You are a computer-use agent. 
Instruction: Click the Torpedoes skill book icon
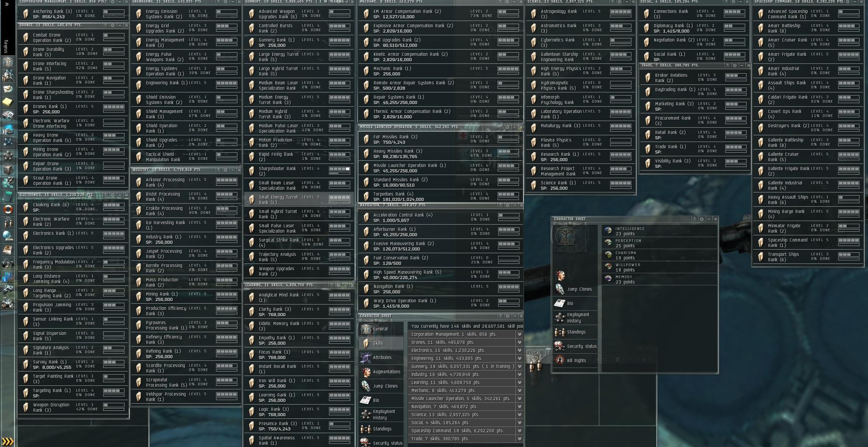(x=366, y=196)
